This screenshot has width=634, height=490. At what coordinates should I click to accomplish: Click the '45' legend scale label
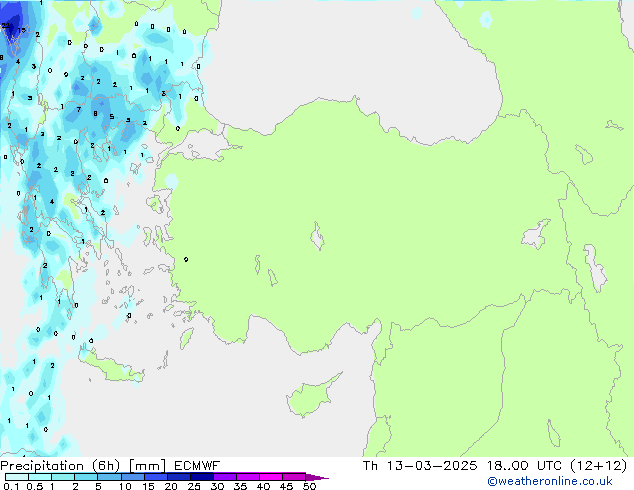pyautogui.click(x=286, y=486)
